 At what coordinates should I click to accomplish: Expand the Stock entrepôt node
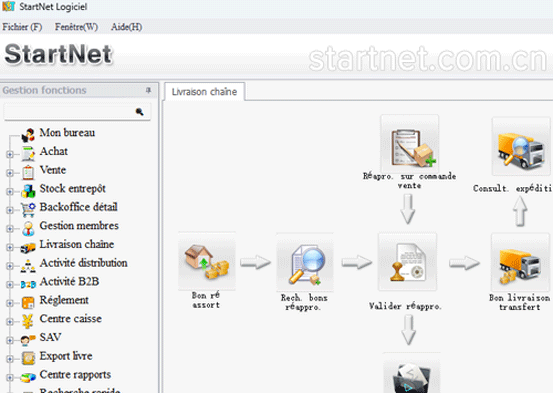coord(10,192)
